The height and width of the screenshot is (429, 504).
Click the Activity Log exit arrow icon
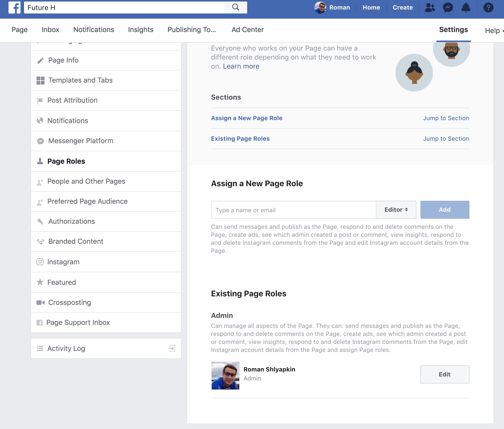pos(172,348)
